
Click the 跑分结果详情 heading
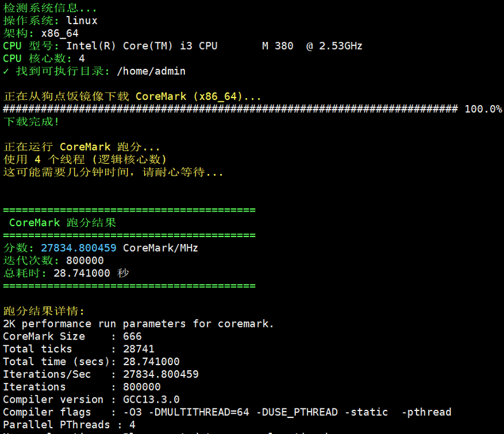pos(43,311)
